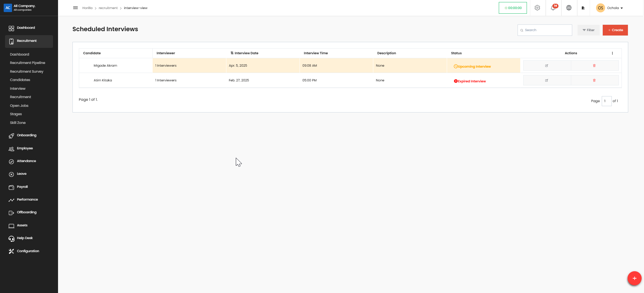Viewport: 644px width, 293px height.
Task: Open notifications bell icon
Action: [x=553, y=8]
